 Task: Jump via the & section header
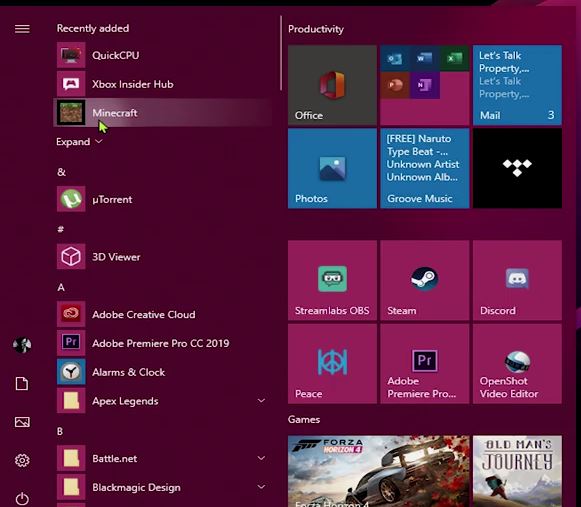click(62, 172)
